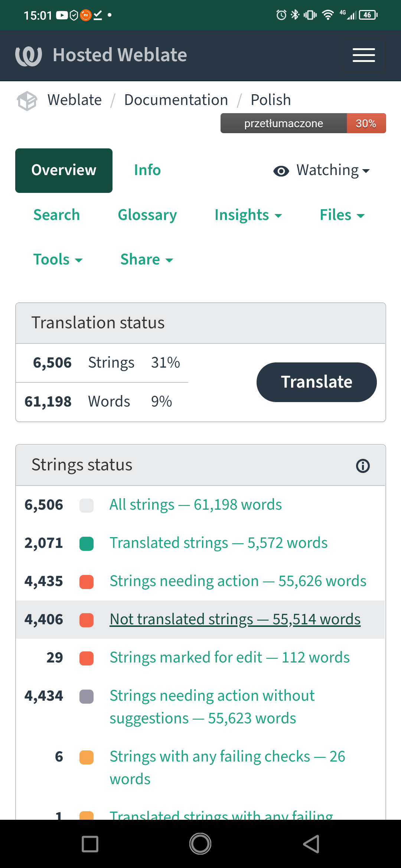Tap the Android home circle button
The image size is (401, 868).
(x=200, y=844)
